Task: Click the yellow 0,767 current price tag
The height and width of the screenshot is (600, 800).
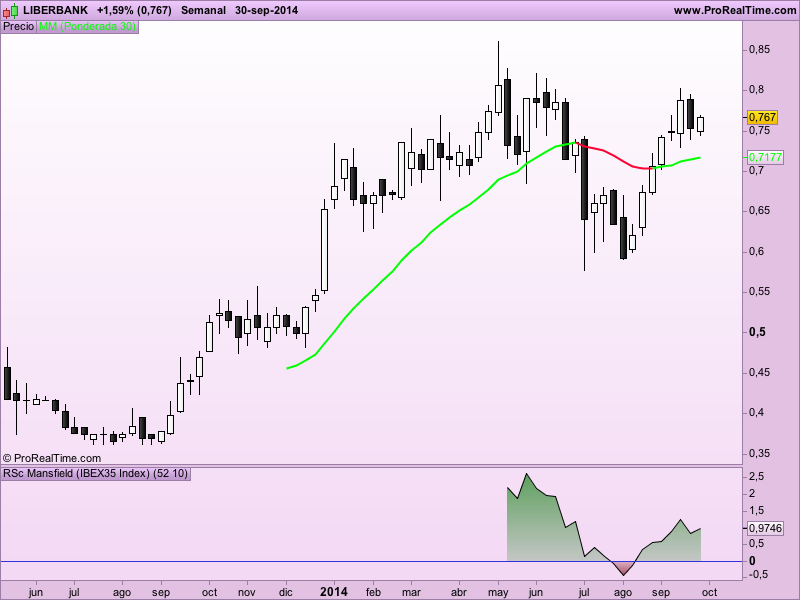Action: (762, 117)
